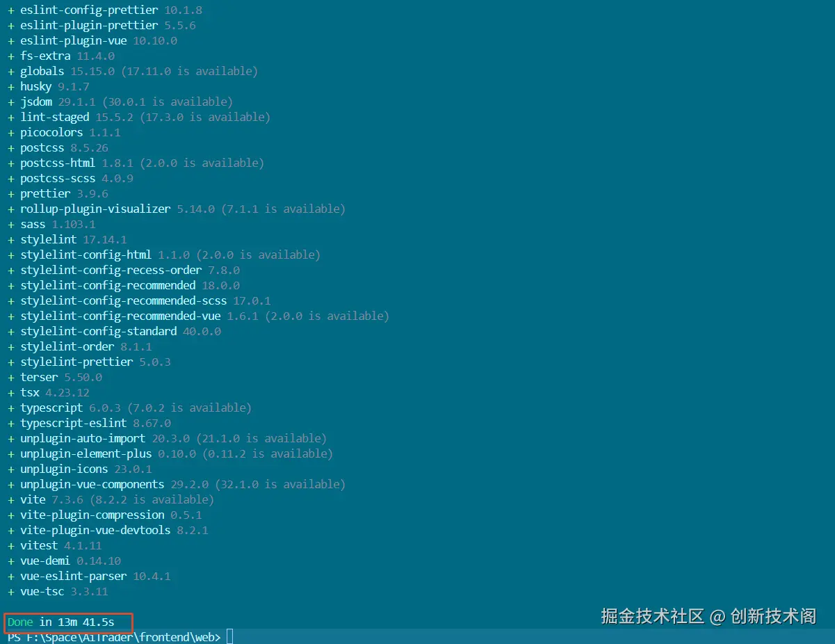Select the typescript-eslint 8.67.0 line

[x=89, y=424]
